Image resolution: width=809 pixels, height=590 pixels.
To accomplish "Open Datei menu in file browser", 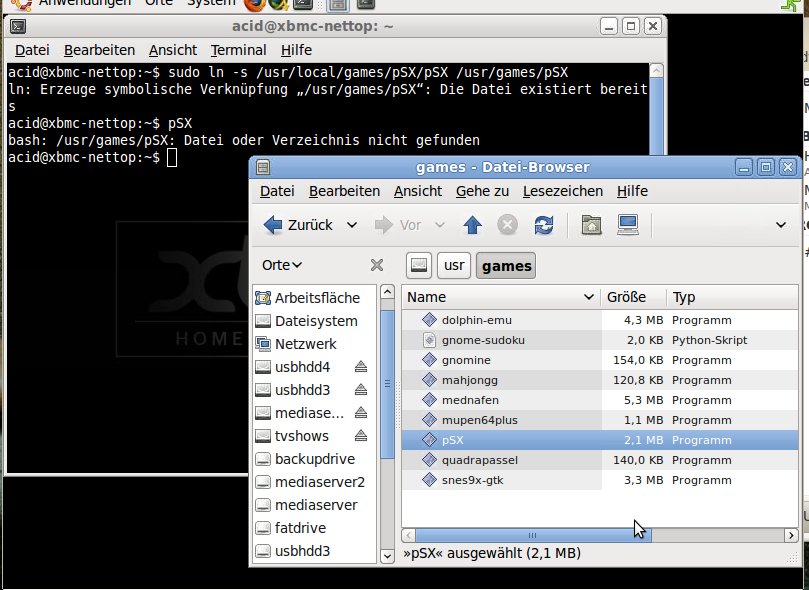I will click(x=277, y=191).
